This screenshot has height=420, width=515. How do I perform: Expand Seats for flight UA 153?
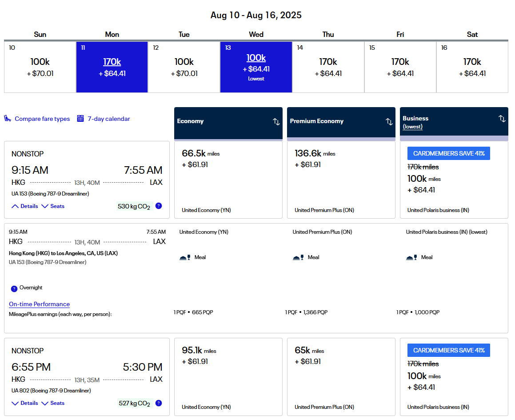(53, 206)
